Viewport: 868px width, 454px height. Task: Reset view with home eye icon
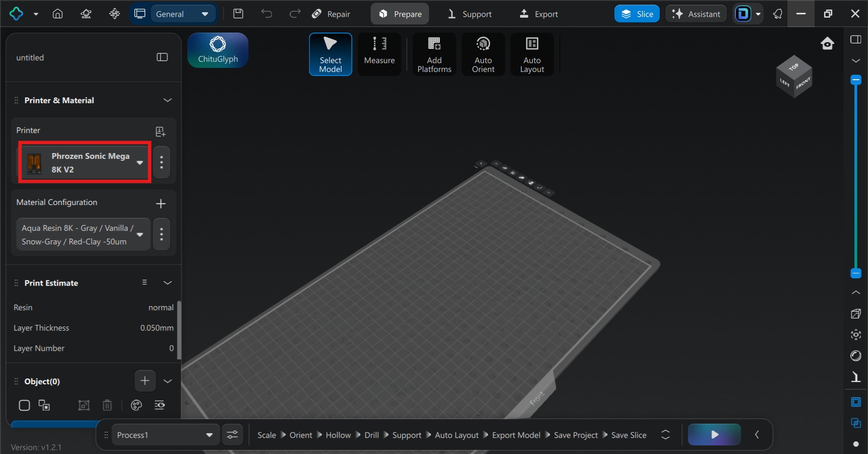click(x=827, y=43)
